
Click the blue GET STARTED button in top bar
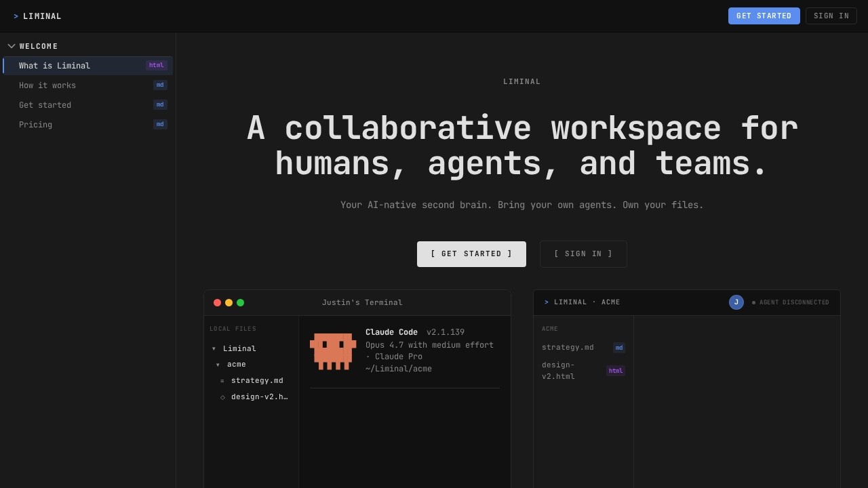[764, 16]
